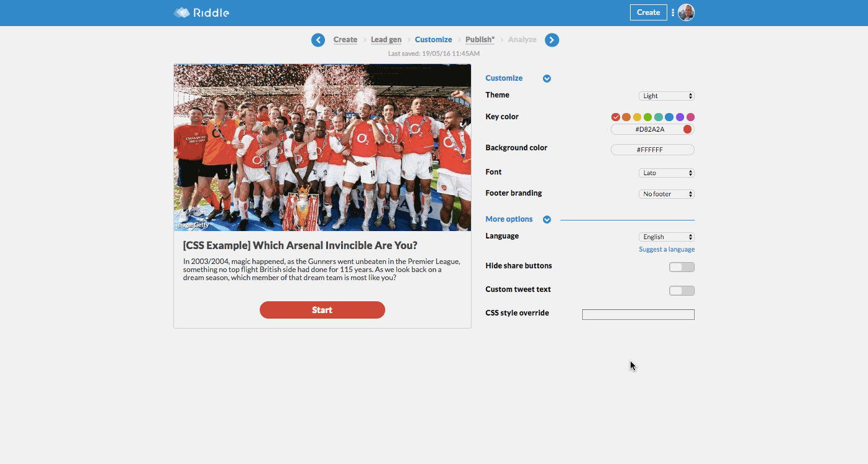Click the CSS style override text box

coord(638,315)
